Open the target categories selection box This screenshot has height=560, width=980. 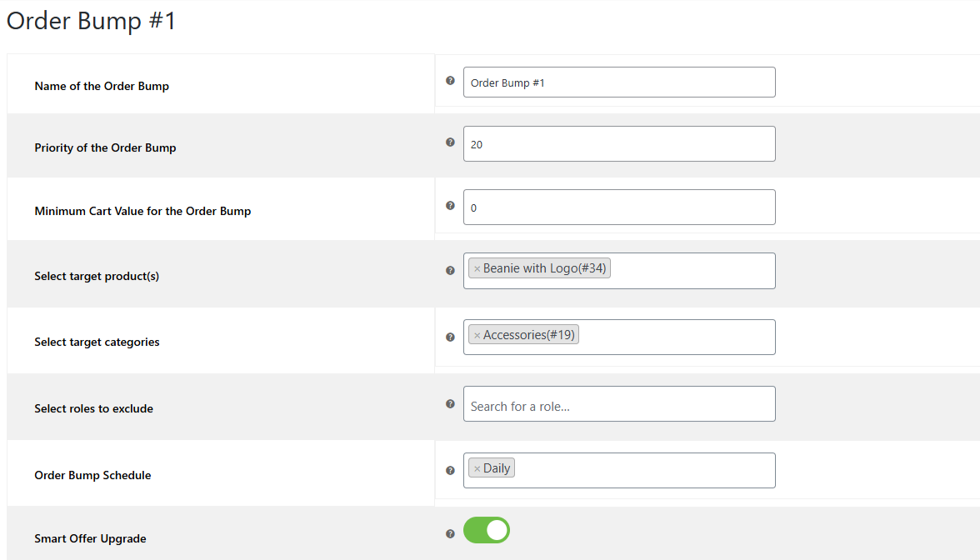tap(675, 337)
